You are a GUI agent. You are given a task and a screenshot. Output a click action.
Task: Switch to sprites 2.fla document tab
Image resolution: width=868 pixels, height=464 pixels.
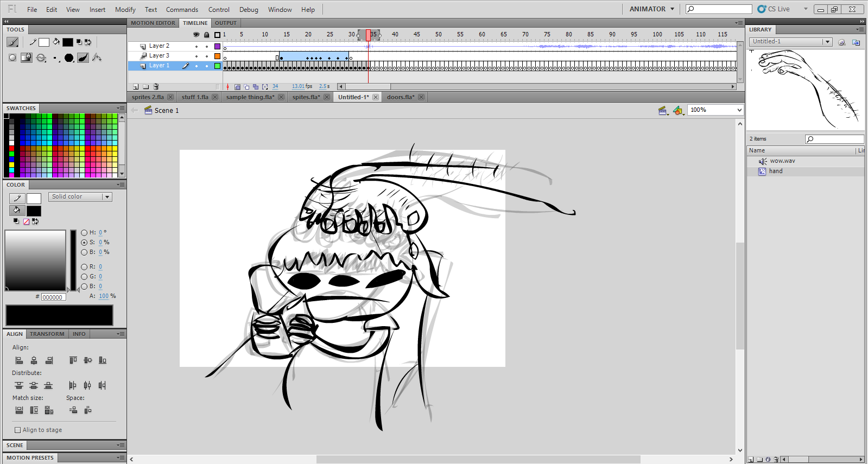click(x=147, y=97)
